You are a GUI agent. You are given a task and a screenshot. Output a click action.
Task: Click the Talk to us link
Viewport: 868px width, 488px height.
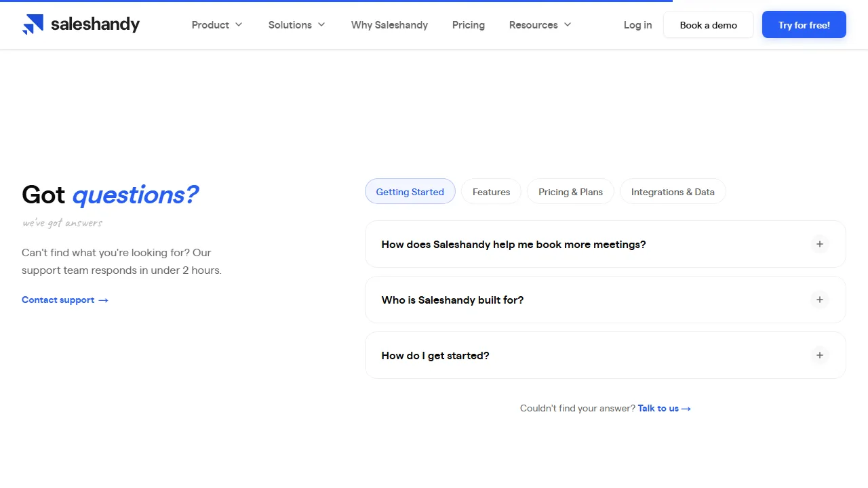point(665,409)
